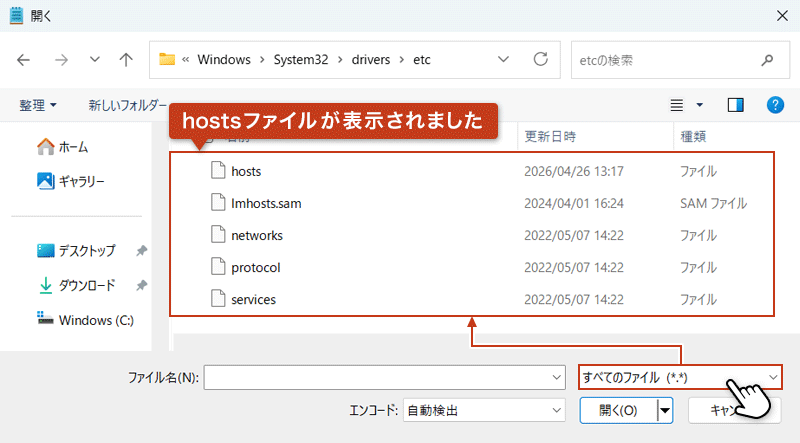Select Windows in the address path
The width and height of the screenshot is (800, 443).
click(224, 60)
